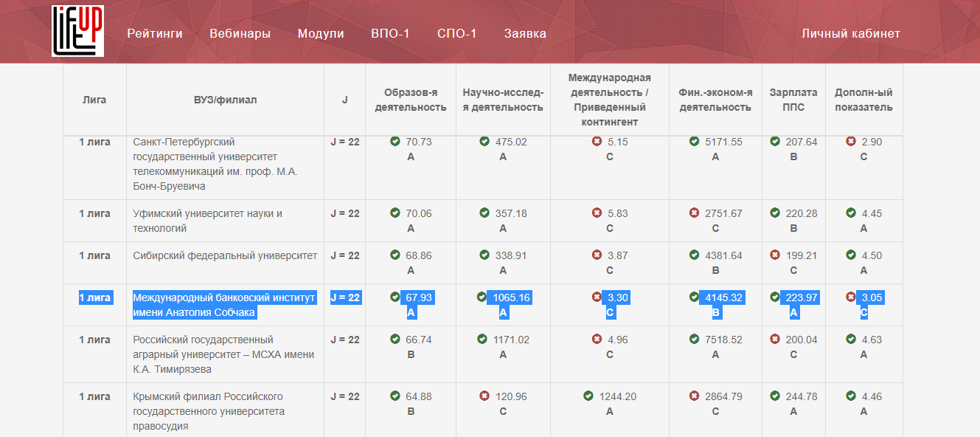Click the green check icon beside 475.02
The width and height of the screenshot is (980, 437).
click(484, 142)
